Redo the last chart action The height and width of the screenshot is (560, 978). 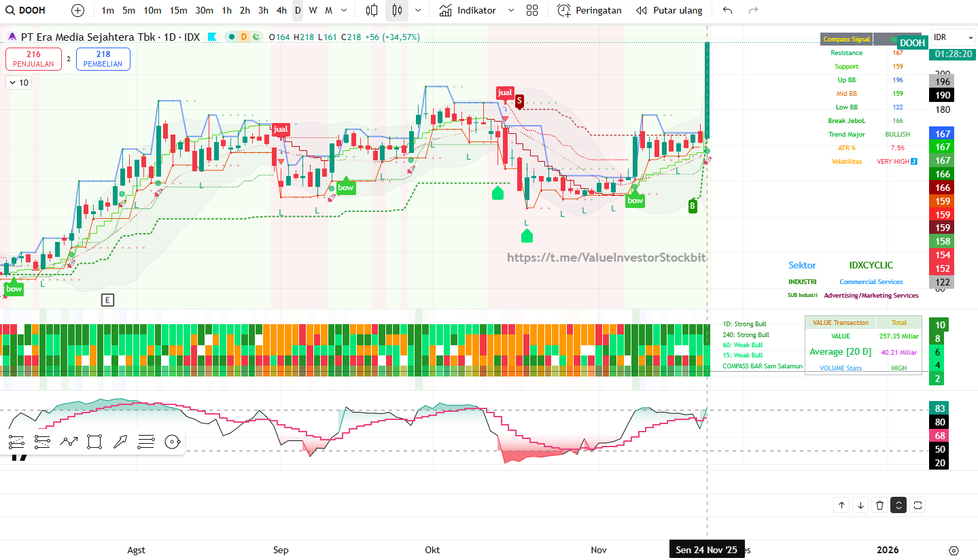[x=753, y=10]
